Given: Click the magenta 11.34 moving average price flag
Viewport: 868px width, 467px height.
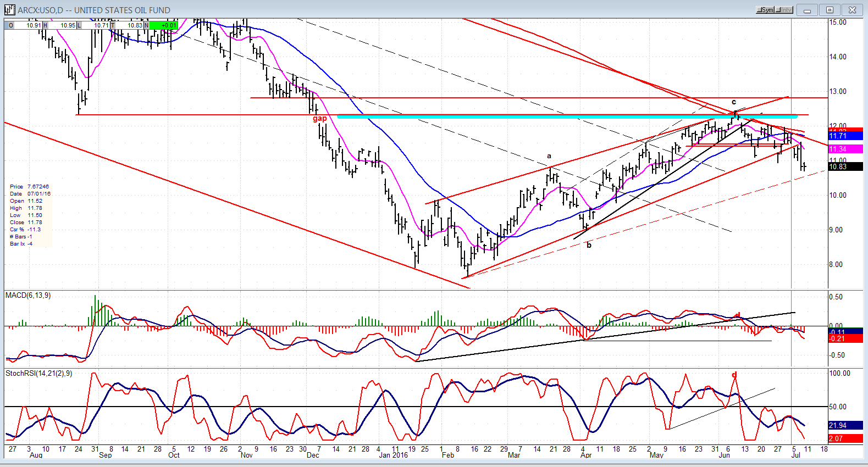Looking at the screenshot, I should coord(845,149).
